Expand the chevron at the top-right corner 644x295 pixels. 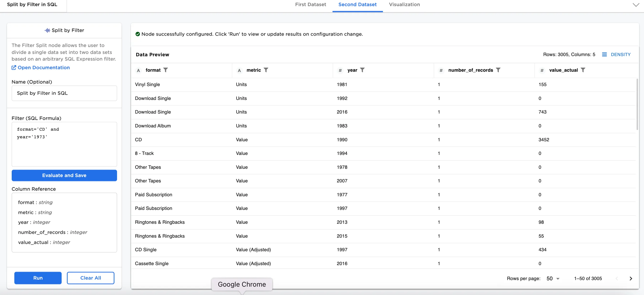[636, 5]
